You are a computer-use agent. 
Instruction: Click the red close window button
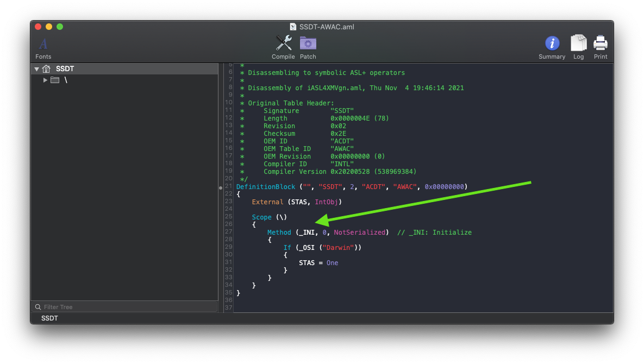pos(38,27)
